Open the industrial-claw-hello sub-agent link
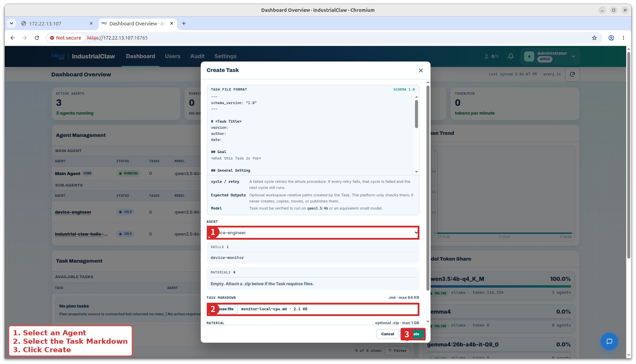Screen dimensions: 636x364 pyautogui.click(x=81, y=234)
